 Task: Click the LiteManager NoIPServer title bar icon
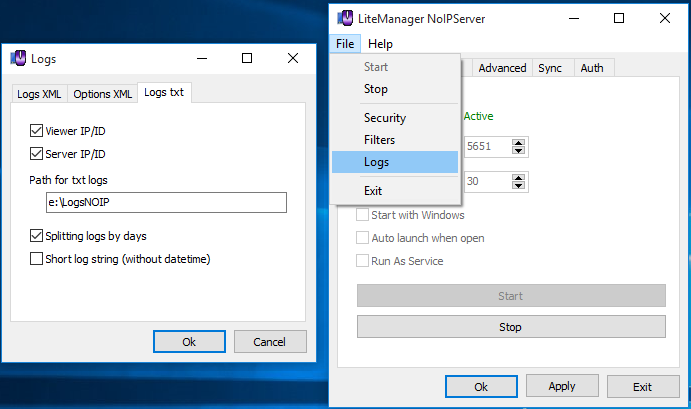(346, 18)
